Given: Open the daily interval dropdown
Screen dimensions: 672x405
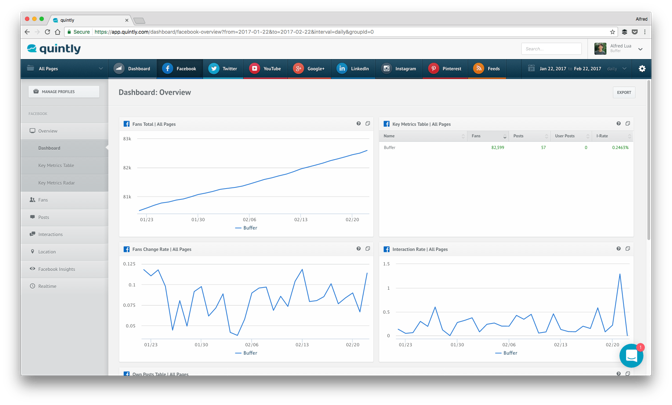Looking at the screenshot, I should (x=617, y=69).
